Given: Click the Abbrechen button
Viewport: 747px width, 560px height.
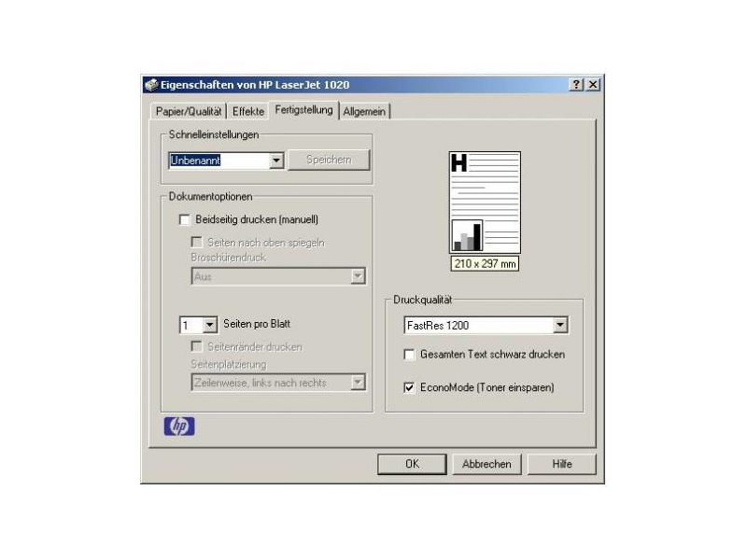Looking at the screenshot, I should [486, 464].
